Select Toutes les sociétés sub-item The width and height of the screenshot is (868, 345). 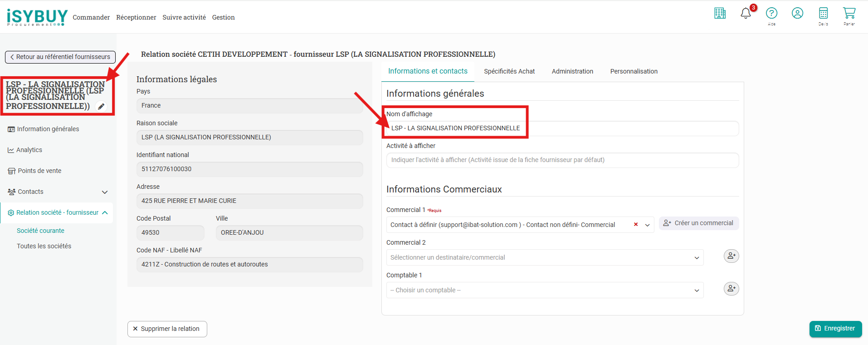coord(44,246)
